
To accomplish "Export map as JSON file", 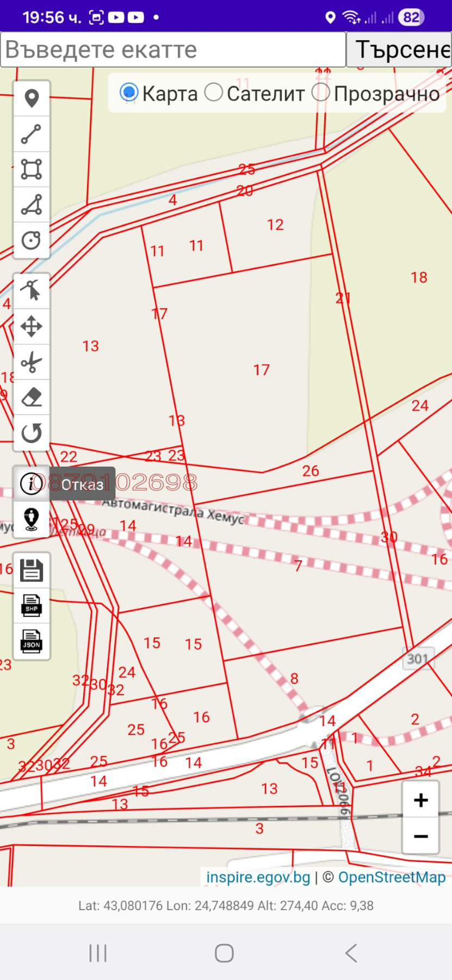I will coord(32,641).
